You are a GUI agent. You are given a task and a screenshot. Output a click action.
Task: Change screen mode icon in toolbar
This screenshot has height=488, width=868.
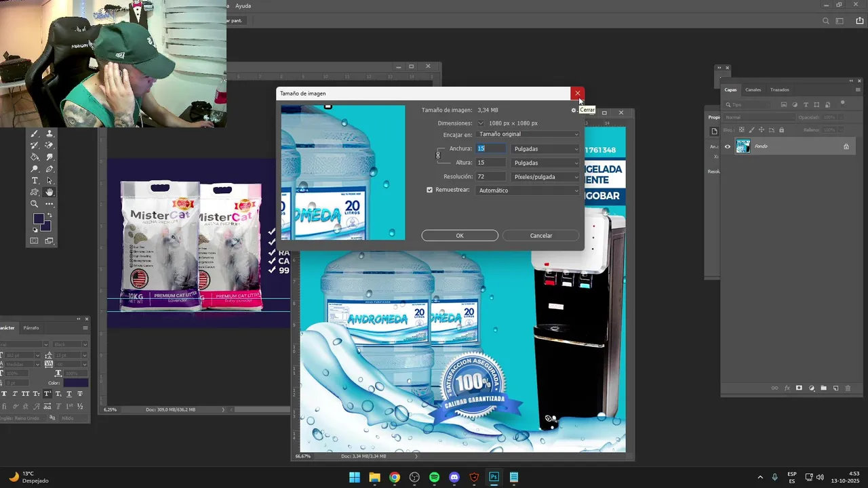[49, 241]
